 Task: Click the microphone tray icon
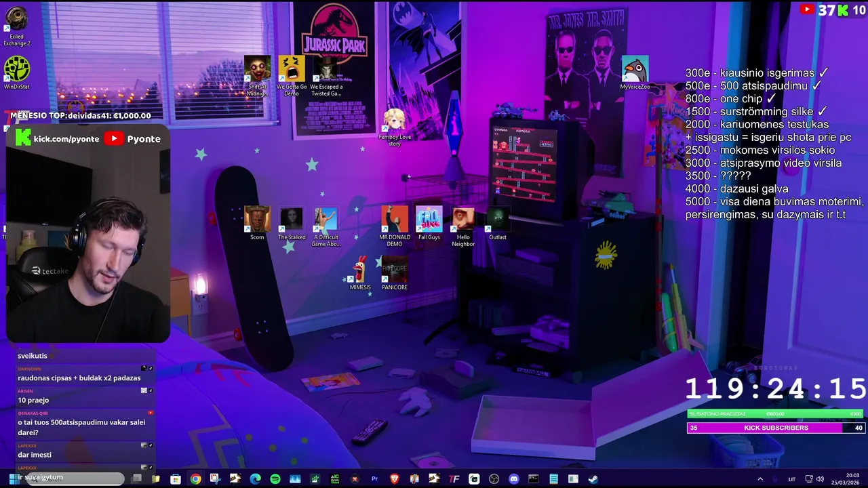(775, 479)
